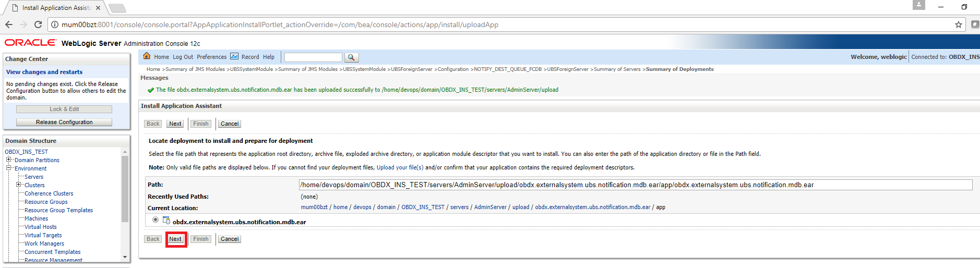Click mum00bzt in Current Location path
980x268 pixels.
coord(314,207)
